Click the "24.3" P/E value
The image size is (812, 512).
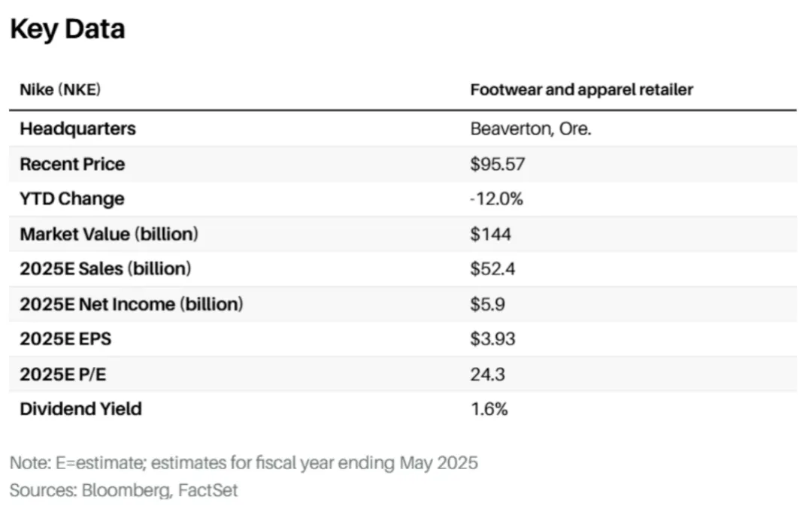[487, 374]
